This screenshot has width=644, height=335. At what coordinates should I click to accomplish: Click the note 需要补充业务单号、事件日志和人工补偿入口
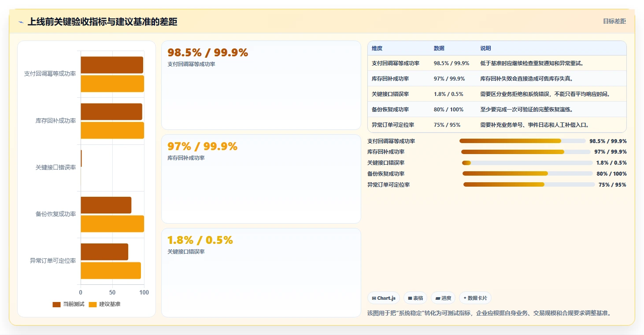tap(535, 125)
